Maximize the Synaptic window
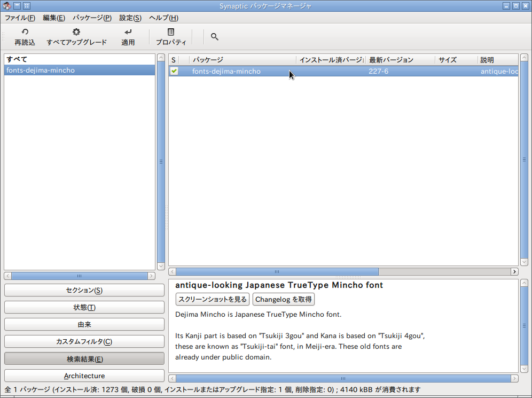532x398 pixels. (x=515, y=6)
